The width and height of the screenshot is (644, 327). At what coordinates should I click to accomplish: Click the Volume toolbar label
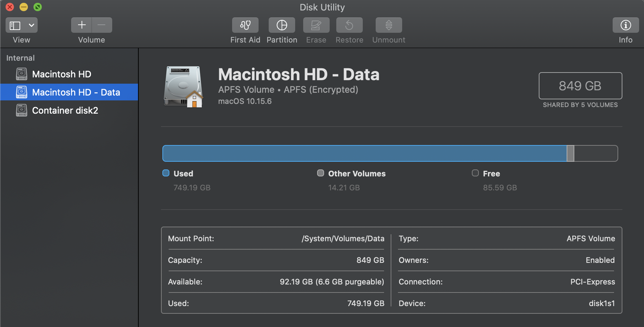(x=91, y=40)
